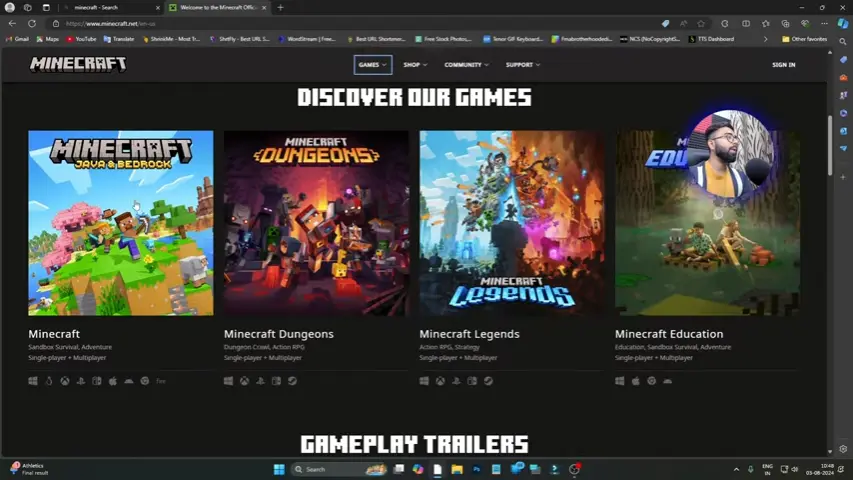This screenshot has height=480, width=853.
Task: Open the Translate bookmark
Action: (x=119, y=39)
